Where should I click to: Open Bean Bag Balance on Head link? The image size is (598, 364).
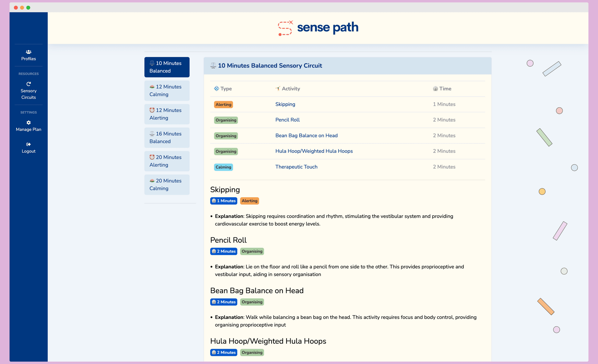click(306, 136)
